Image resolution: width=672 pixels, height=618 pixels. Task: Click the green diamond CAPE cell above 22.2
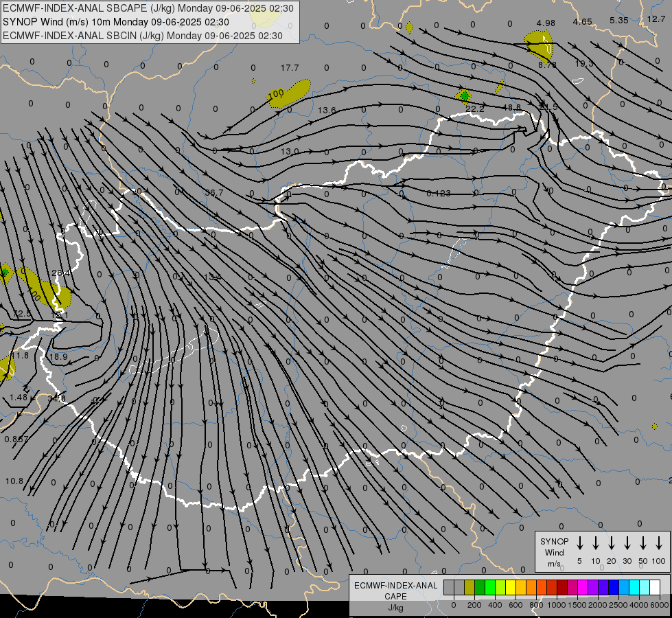[x=464, y=96]
